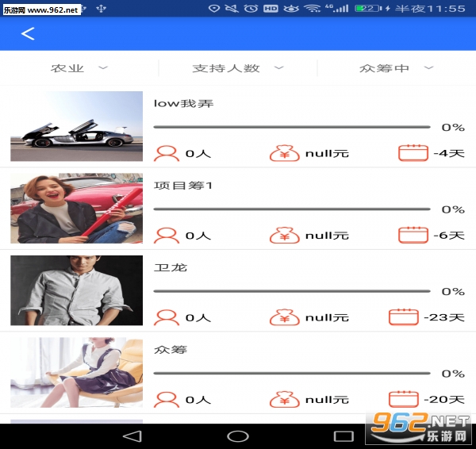476x449 pixels.
Task: Tap the money bag icon in 卫龙 row
Action: tap(285, 317)
